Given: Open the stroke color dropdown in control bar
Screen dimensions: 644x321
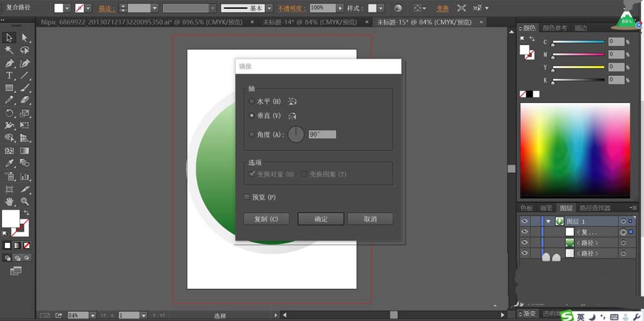Looking at the screenshot, I should tap(88, 8).
